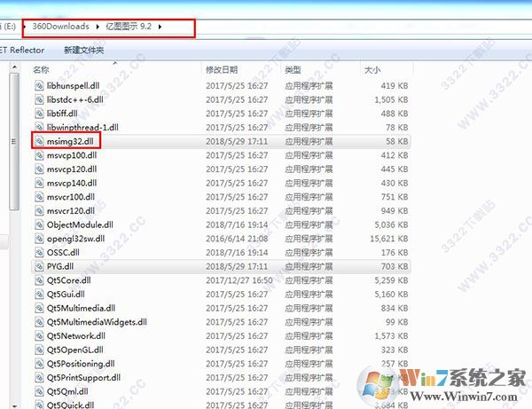This screenshot has height=409, width=532.
Task: Select the libtiff.dll file icon
Action: click(x=39, y=114)
